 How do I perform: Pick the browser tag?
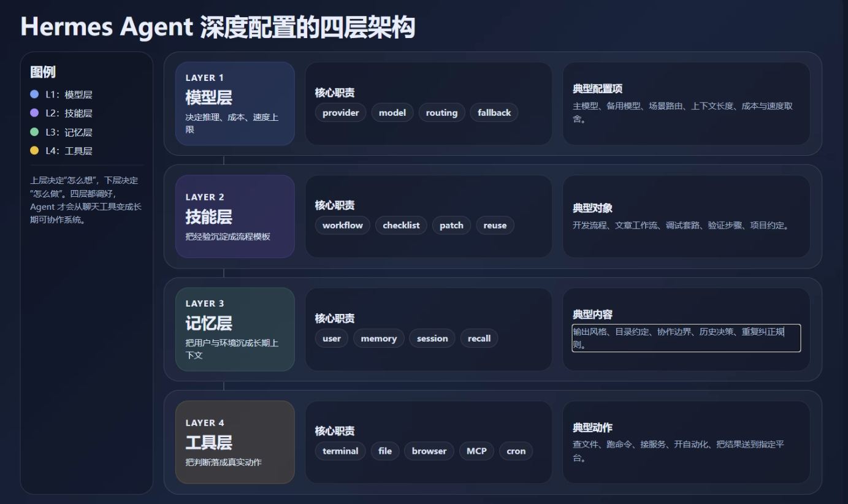(x=429, y=451)
